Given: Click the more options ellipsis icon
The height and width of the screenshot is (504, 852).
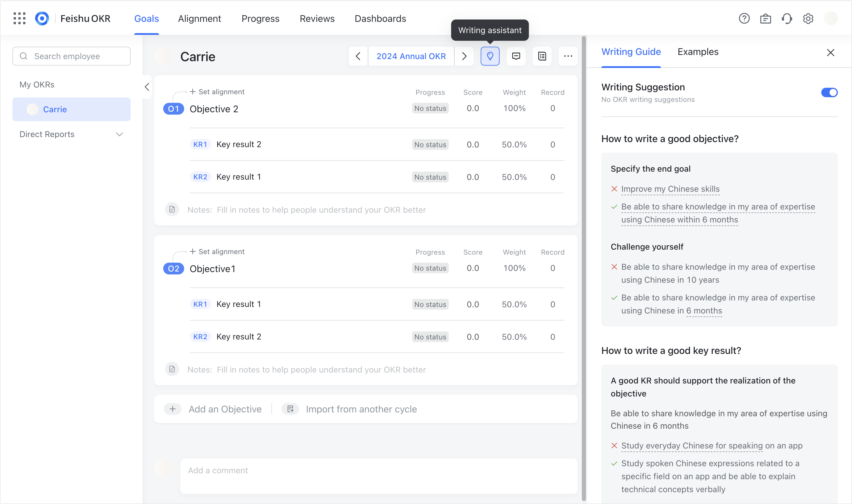Looking at the screenshot, I should tap(568, 56).
